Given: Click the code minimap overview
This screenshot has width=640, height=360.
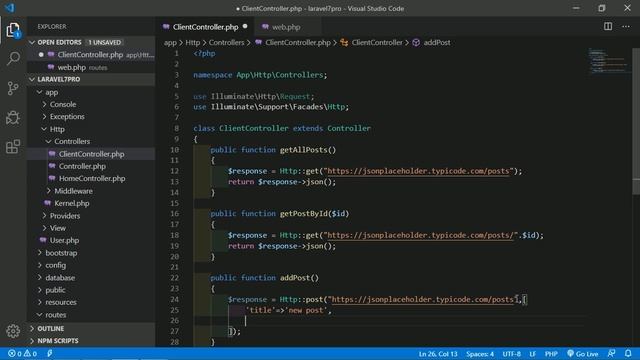Looking at the screenshot, I should point(609,61).
